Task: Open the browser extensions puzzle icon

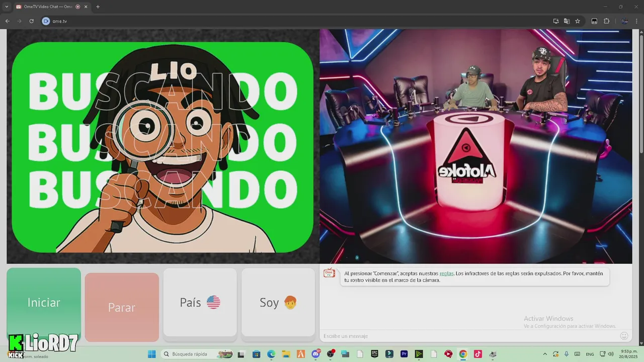Action: click(x=606, y=21)
